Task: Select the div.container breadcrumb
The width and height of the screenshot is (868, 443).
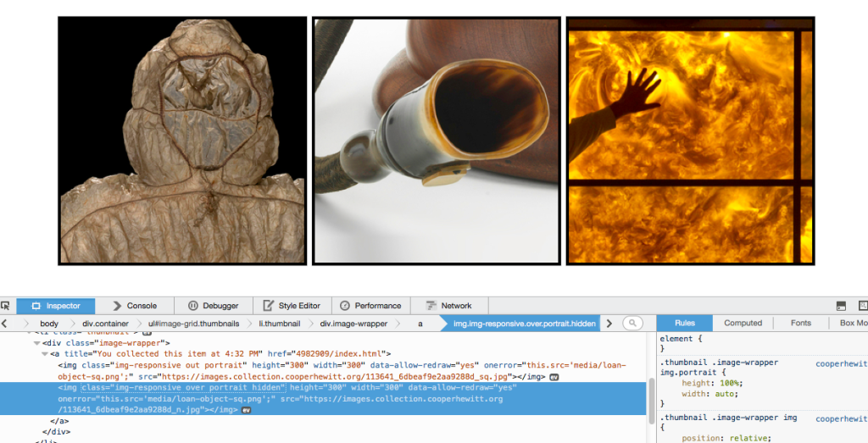Action: point(106,324)
